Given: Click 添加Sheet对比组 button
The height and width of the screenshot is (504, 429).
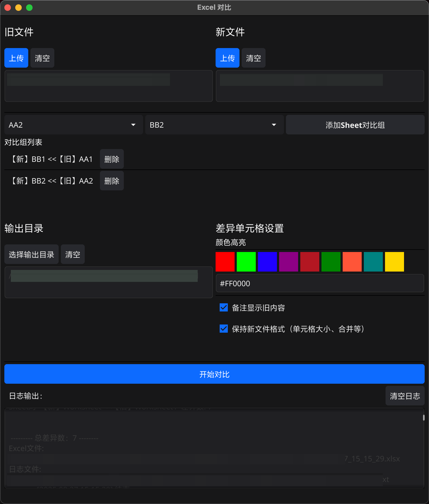Looking at the screenshot, I should pyautogui.click(x=355, y=125).
